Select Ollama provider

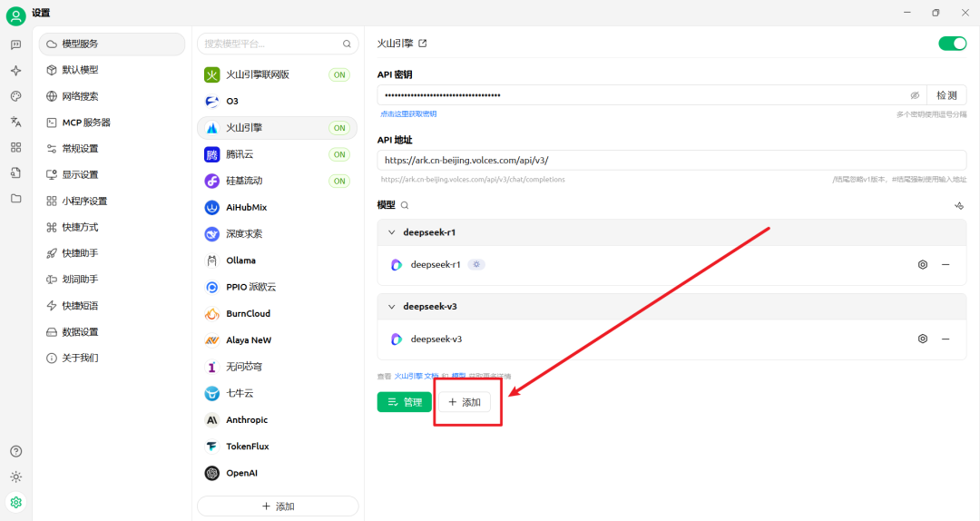(278, 260)
